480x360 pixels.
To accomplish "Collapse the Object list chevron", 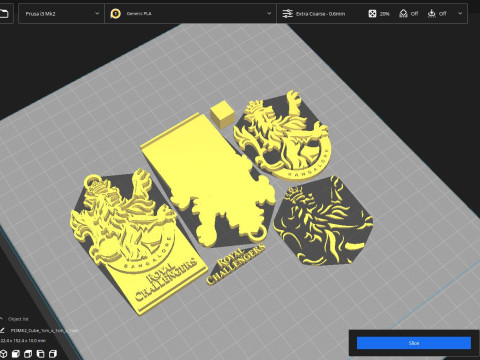I will (x=2, y=319).
